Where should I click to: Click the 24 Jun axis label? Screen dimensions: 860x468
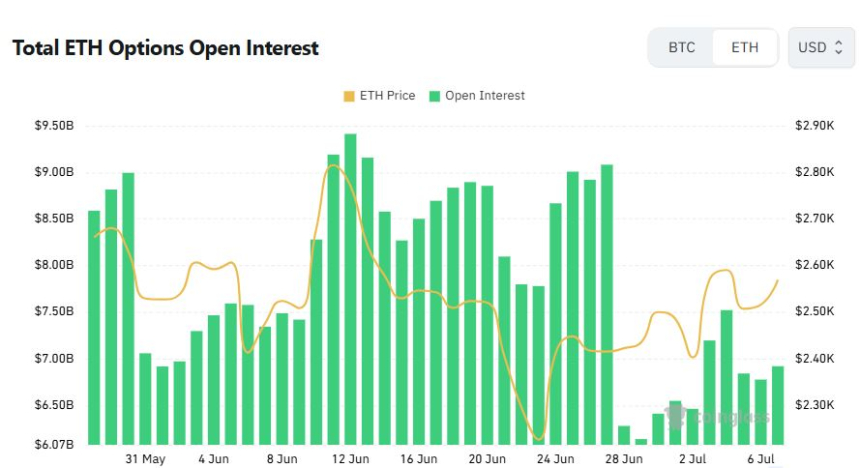556,459
